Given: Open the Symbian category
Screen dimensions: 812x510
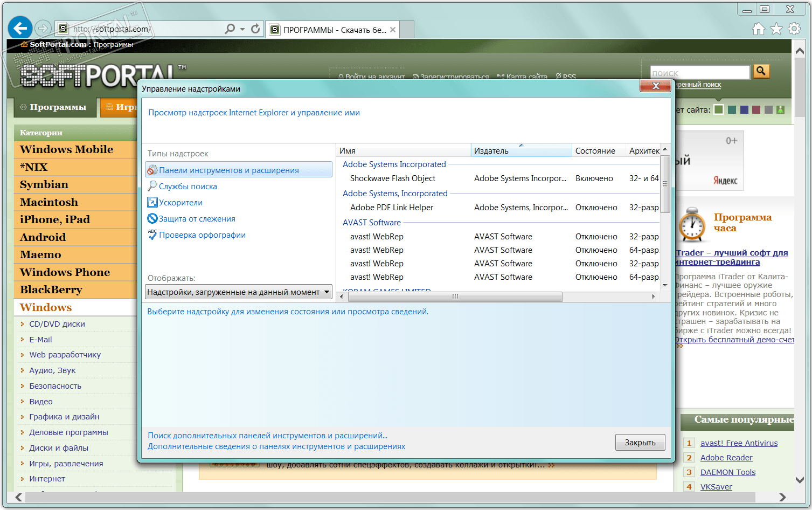Looking at the screenshot, I should click(44, 184).
